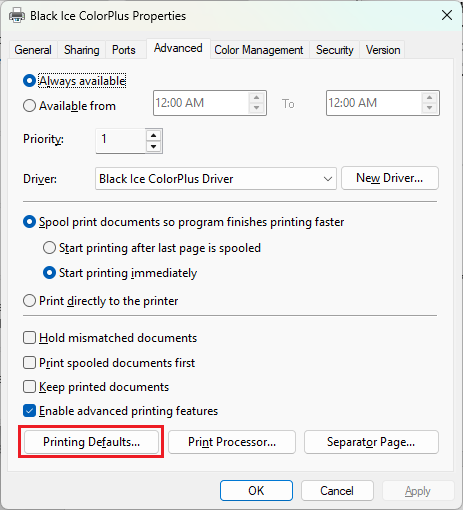Click the New Driver button

(390, 178)
